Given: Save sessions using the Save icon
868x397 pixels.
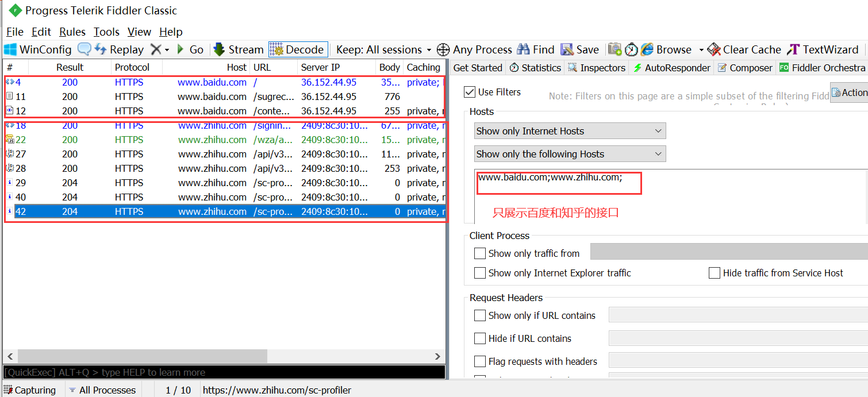Looking at the screenshot, I should (x=580, y=49).
